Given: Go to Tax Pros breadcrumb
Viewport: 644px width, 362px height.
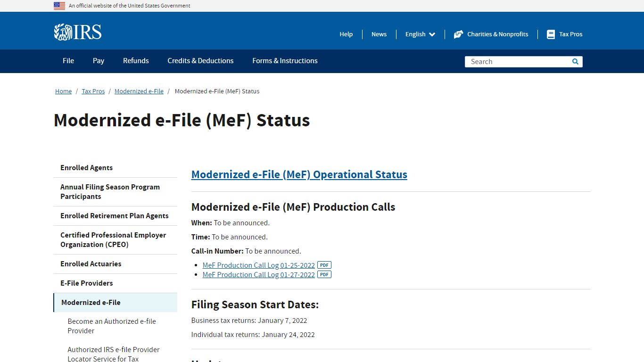Looking at the screenshot, I should pyautogui.click(x=93, y=91).
